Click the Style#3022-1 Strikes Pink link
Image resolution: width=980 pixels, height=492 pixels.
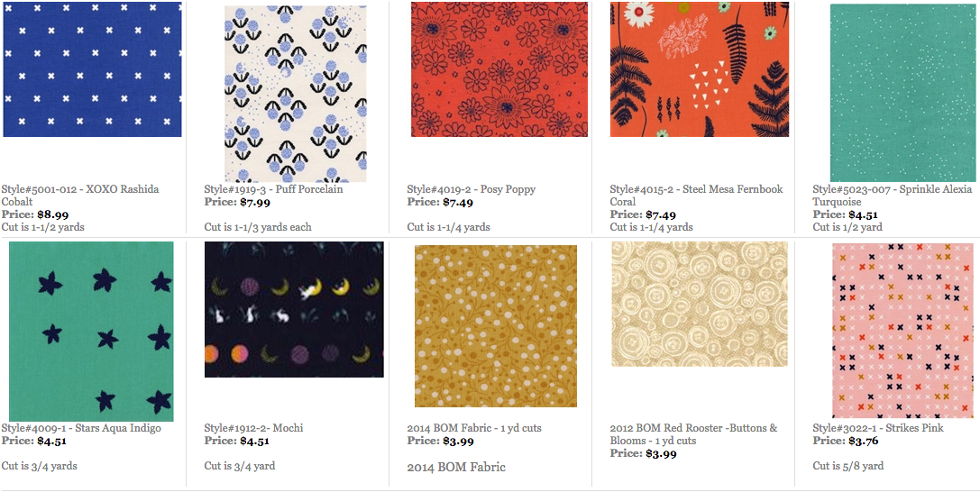coord(878,428)
